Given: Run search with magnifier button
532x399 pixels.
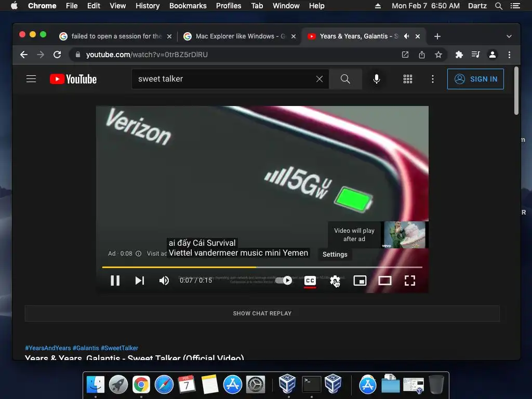Looking at the screenshot, I should coord(345,79).
